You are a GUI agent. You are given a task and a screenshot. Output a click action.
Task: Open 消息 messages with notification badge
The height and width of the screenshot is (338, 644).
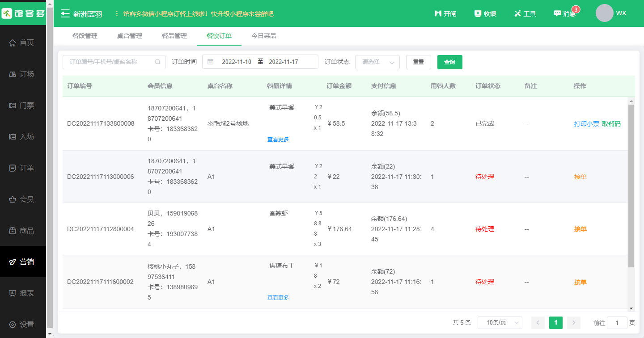click(557, 14)
